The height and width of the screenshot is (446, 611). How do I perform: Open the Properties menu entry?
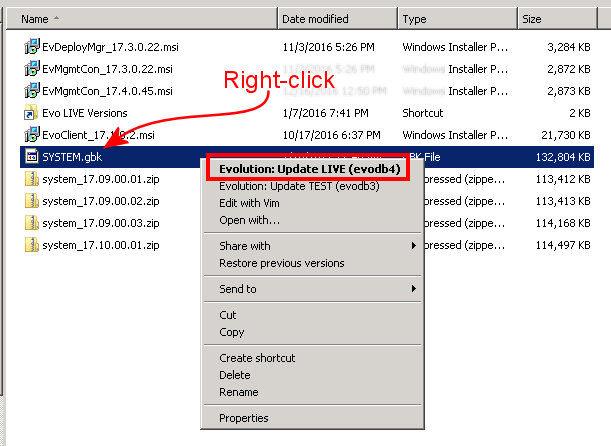[244, 418]
